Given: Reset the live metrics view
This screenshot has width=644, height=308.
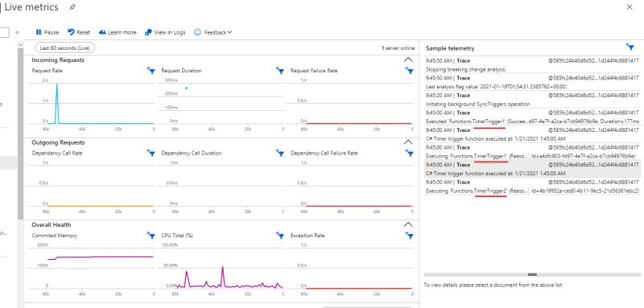Looking at the screenshot, I should [x=79, y=32].
